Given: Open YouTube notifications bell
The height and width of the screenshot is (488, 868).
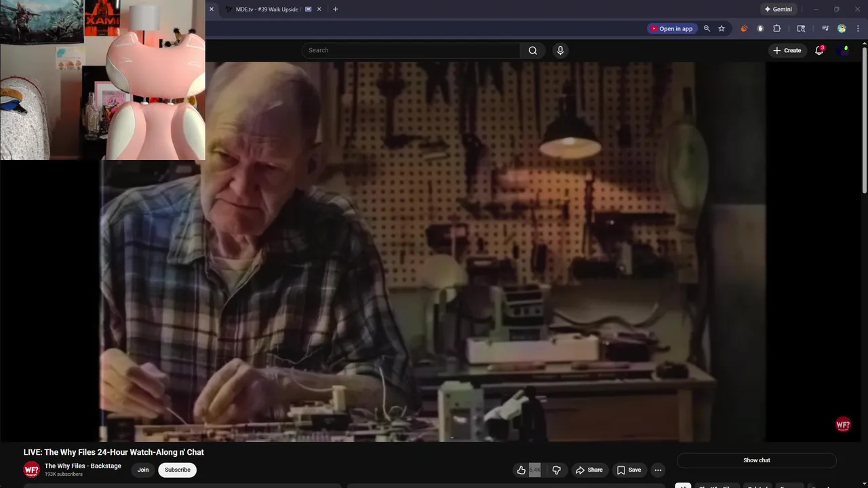Looking at the screenshot, I should pos(819,50).
